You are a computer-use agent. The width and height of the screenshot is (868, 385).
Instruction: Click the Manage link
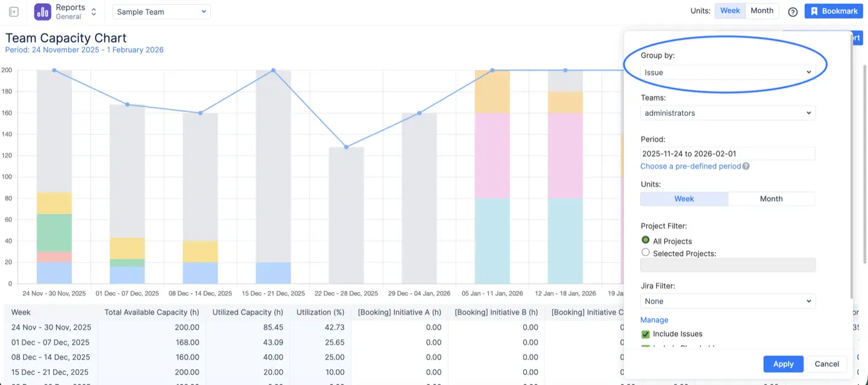[654, 320]
